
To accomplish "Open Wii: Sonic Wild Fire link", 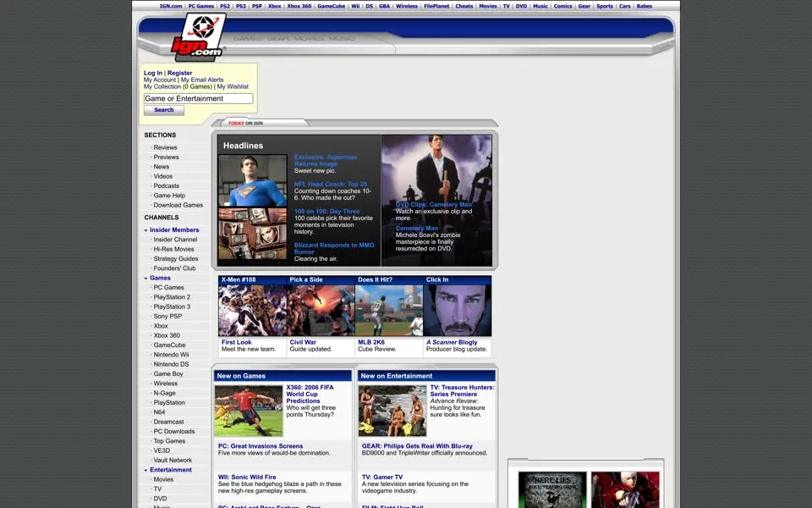I will pyautogui.click(x=247, y=477).
